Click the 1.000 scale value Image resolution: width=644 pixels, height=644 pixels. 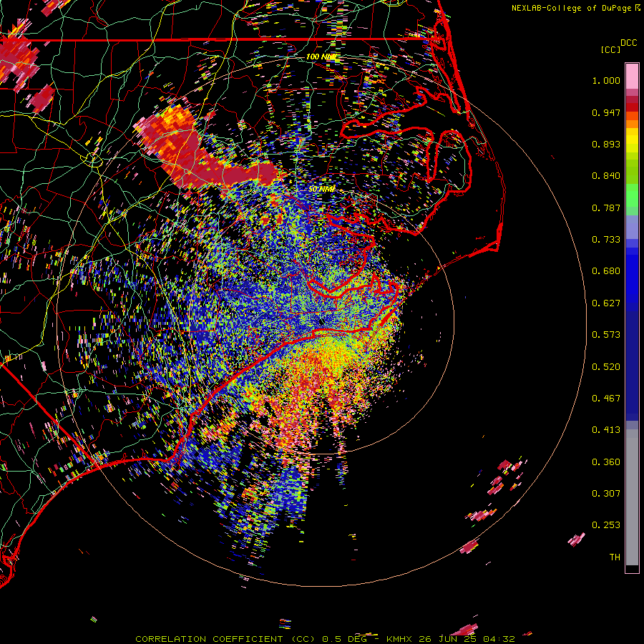tap(606, 80)
